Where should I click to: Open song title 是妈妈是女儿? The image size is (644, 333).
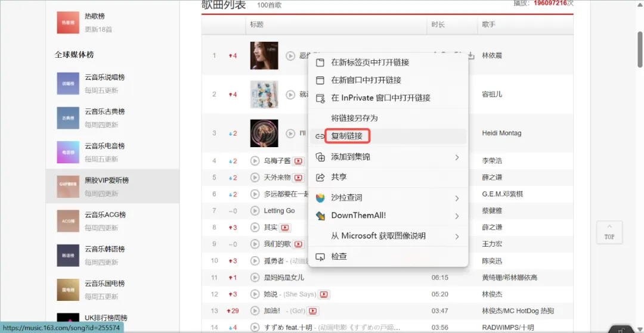[284, 278]
